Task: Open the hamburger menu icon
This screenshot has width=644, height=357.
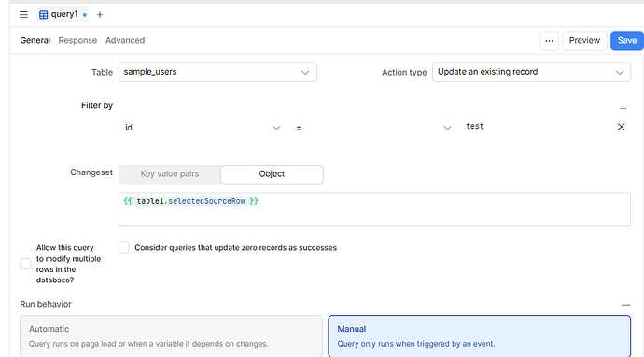Action: 23,15
